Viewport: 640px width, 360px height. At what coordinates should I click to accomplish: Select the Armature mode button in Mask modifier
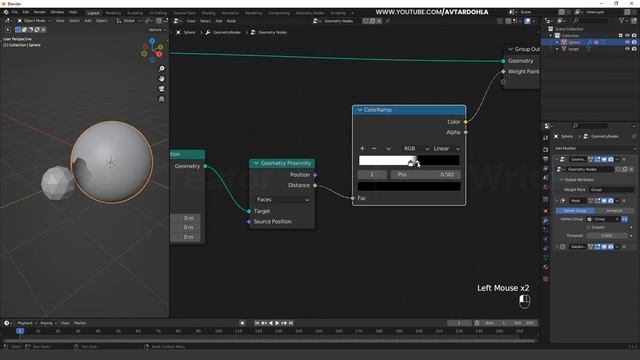pyautogui.click(x=614, y=210)
